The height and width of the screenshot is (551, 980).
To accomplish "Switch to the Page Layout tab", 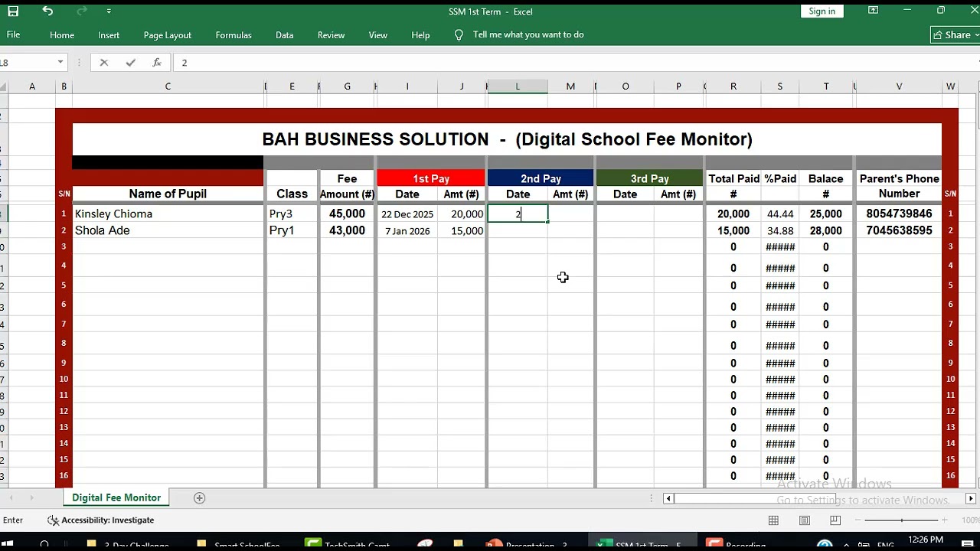I will click(167, 35).
